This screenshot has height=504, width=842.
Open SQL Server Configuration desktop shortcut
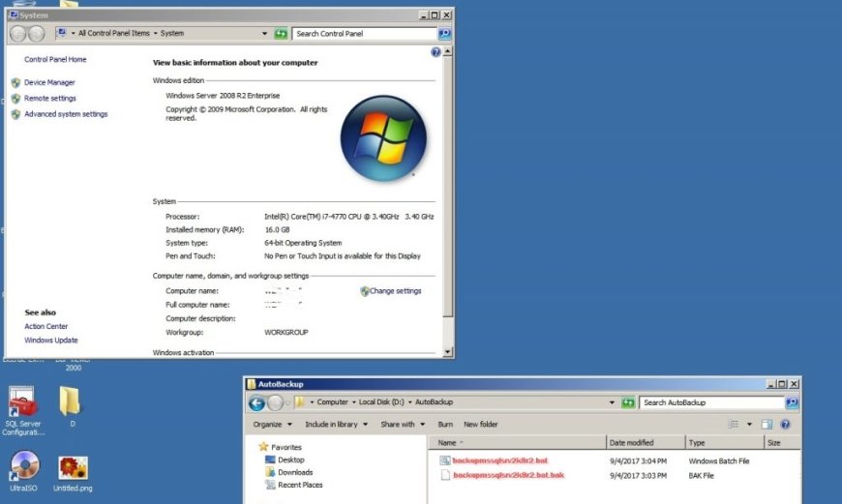click(22, 410)
